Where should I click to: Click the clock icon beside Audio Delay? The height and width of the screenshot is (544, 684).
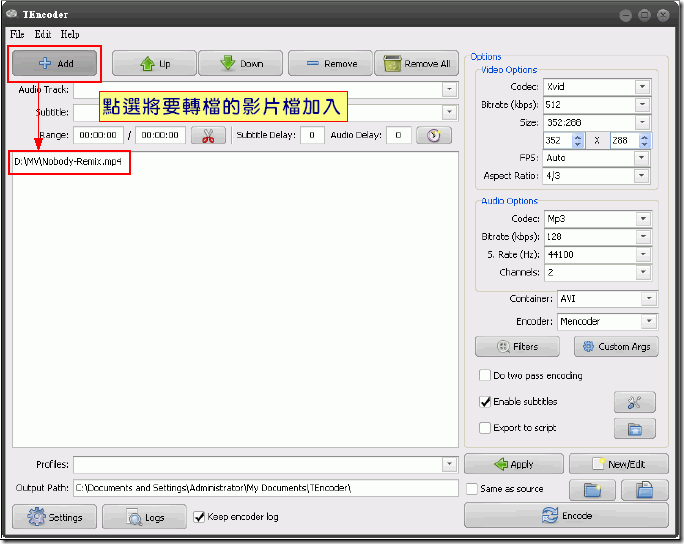pyautogui.click(x=433, y=136)
